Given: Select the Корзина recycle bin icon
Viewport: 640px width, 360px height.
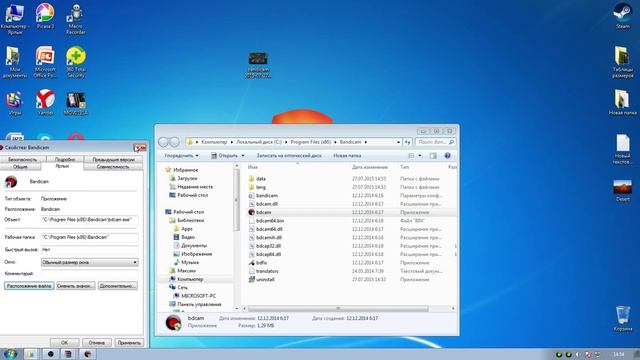Looking at the screenshot, I should (x=622, y=318).
